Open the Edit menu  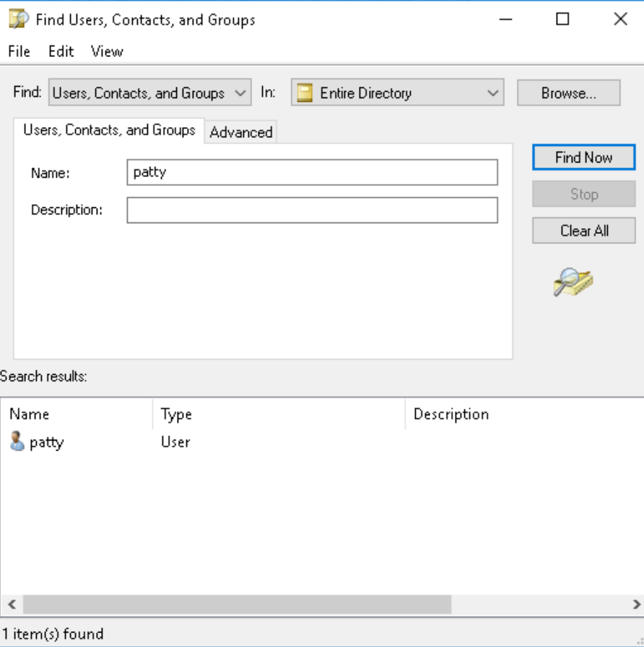[61, 51]
